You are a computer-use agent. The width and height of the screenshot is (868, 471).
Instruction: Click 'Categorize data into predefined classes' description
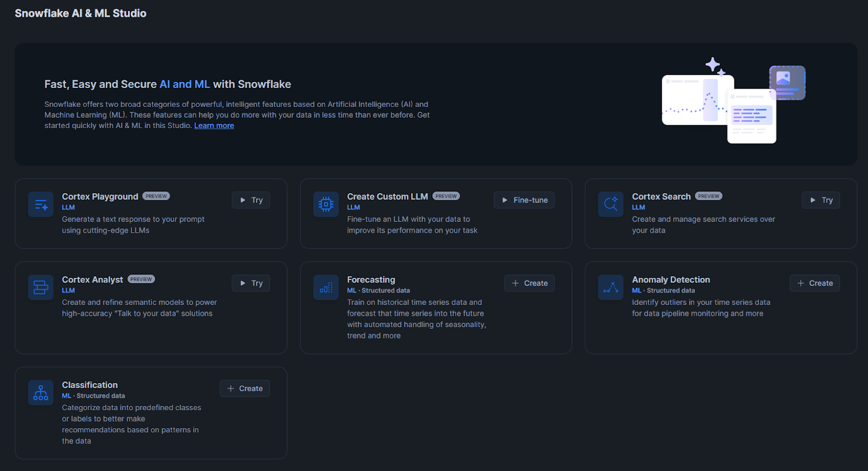pyautogui.click(x=131, y=424)
